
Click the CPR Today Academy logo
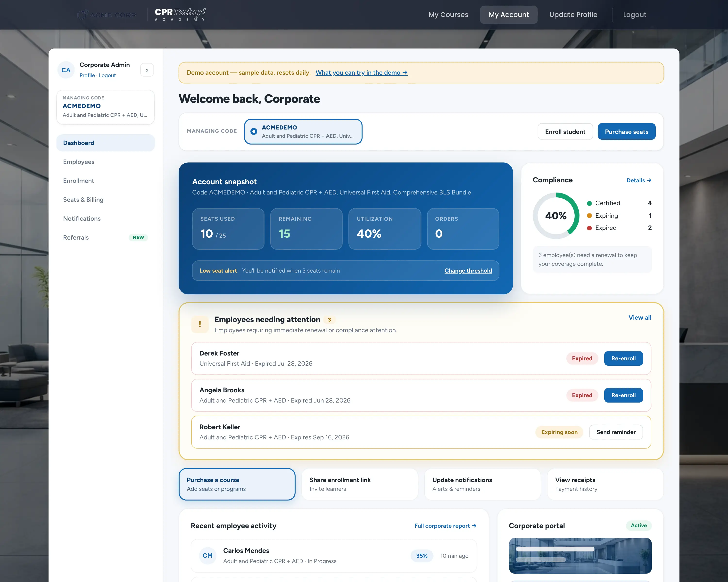click(180, 15)
